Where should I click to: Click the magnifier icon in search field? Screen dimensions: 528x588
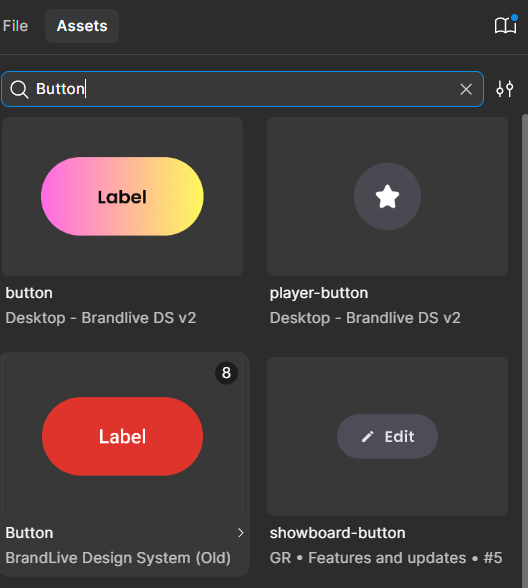19,90
